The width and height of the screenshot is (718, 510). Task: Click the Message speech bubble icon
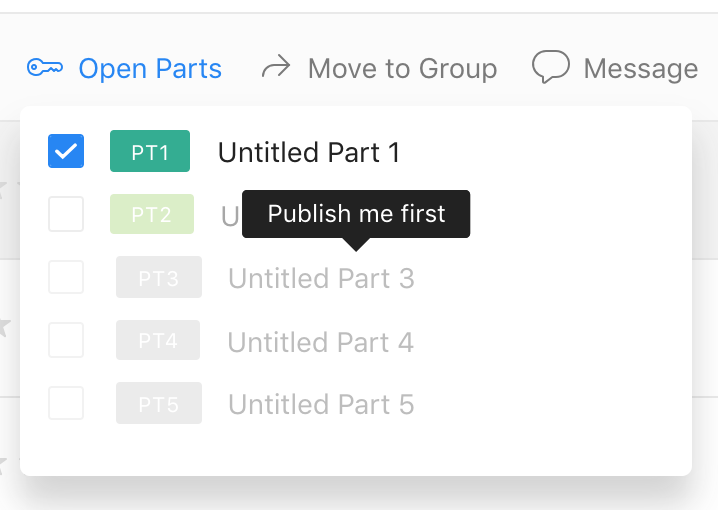pos(551,67)
